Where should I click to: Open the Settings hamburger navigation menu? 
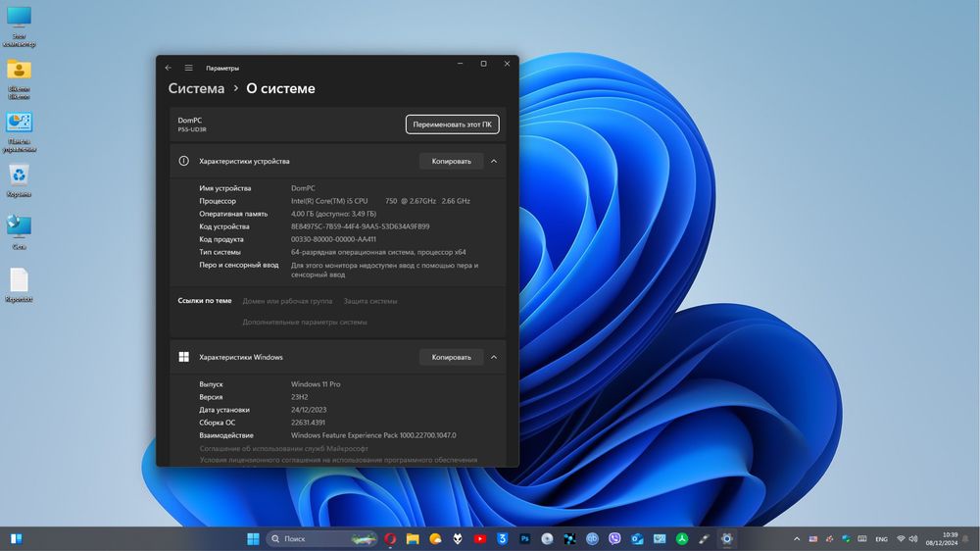pyautogui.click(x=189, y=68)
